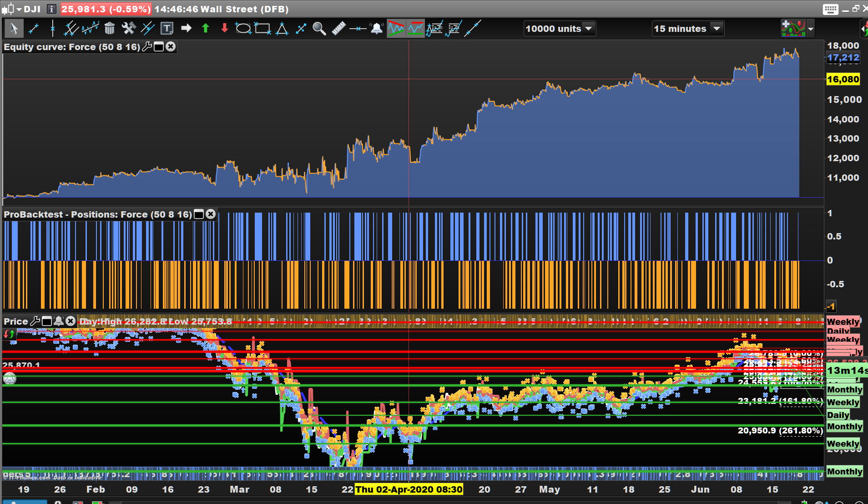The image size is (868, 504).
Task: Choose the rectangle drawing tool
Action: click(262, 29)
